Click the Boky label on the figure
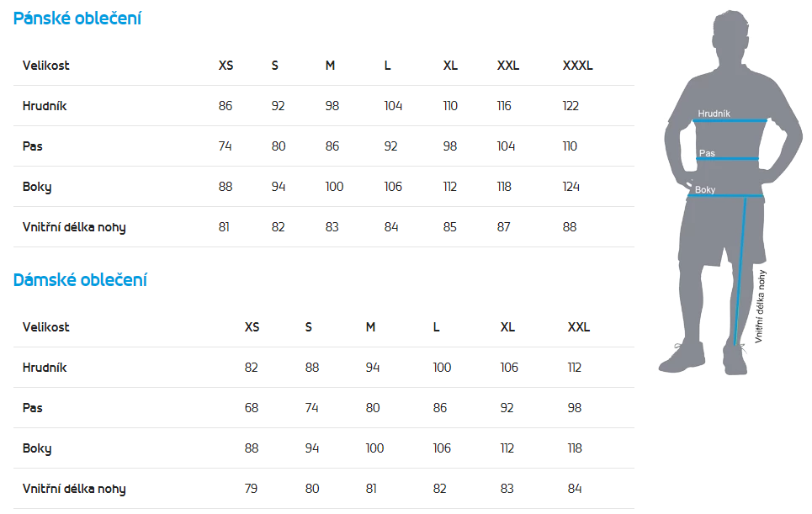 click(x=705, y=190)
